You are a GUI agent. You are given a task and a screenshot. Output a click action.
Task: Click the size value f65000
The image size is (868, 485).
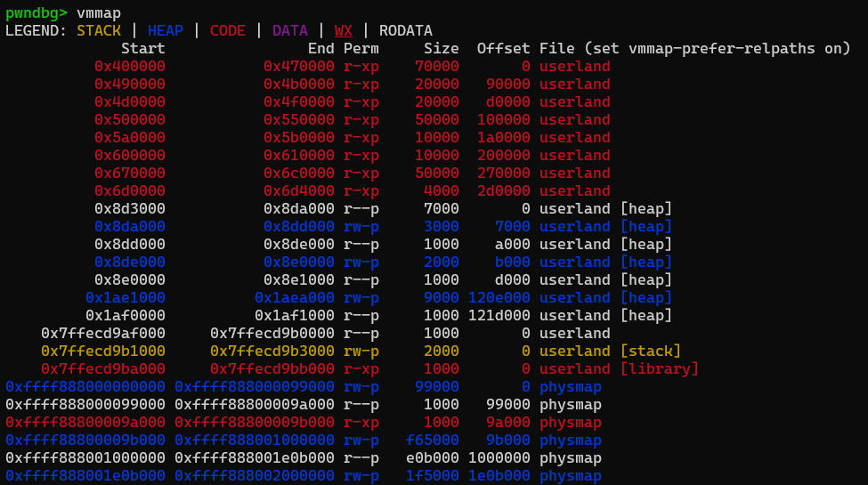pos(433,440)
